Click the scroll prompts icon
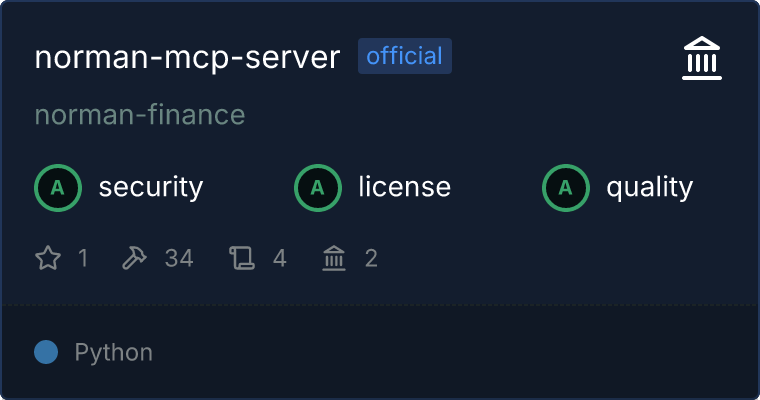This screenshot has width=760, height=400. [242, 259]
